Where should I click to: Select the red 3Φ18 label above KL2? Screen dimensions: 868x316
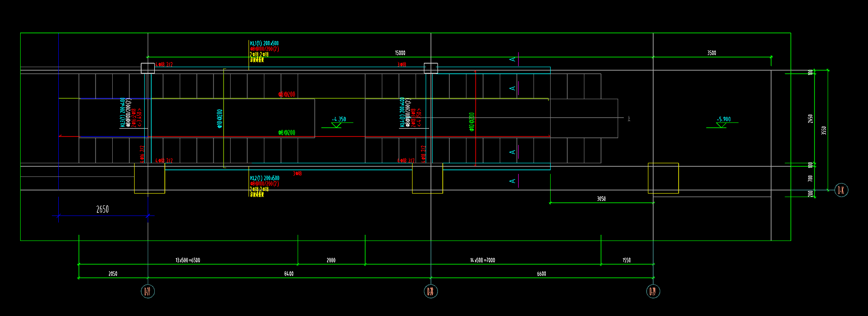tap(297, 174)
